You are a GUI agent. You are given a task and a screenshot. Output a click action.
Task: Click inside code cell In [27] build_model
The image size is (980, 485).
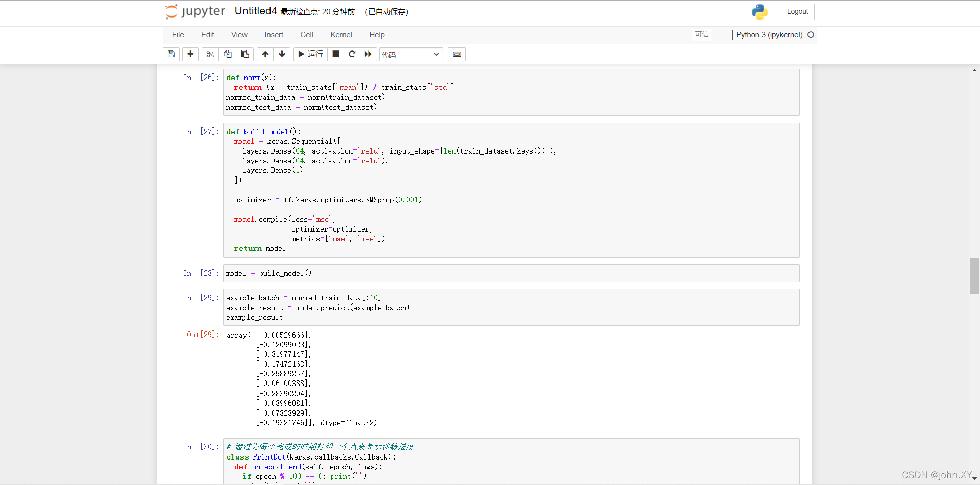(511, 190)
